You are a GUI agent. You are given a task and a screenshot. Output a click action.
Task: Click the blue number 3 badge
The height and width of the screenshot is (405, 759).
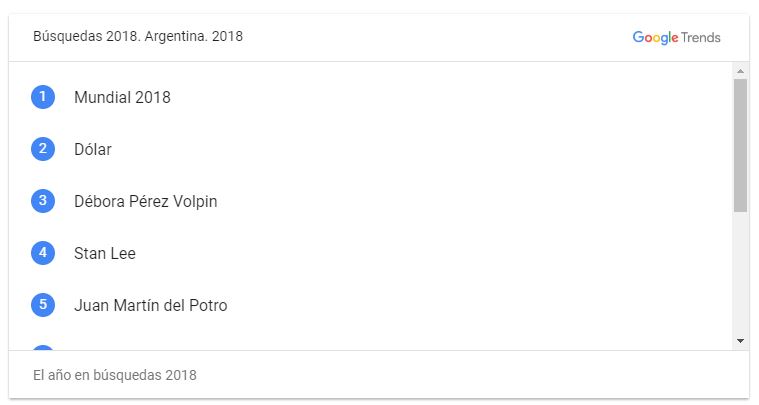click(x=43, y=201)
